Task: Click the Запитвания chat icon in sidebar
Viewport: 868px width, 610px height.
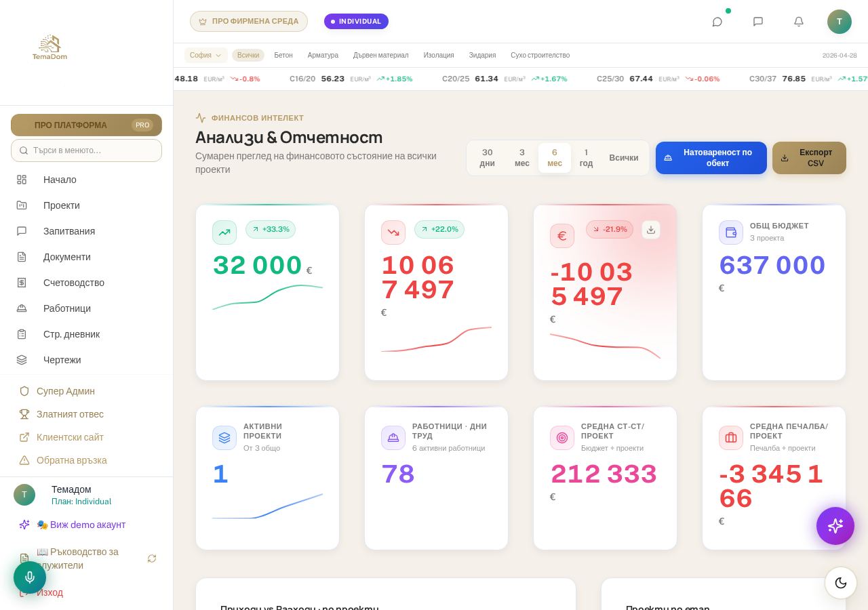Action: (22, 231)
